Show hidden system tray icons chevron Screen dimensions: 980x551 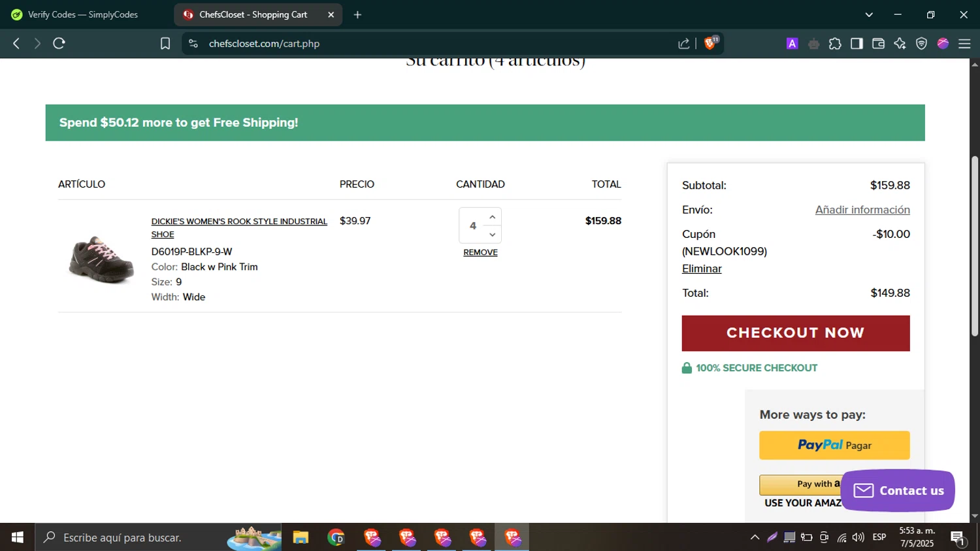755,537
